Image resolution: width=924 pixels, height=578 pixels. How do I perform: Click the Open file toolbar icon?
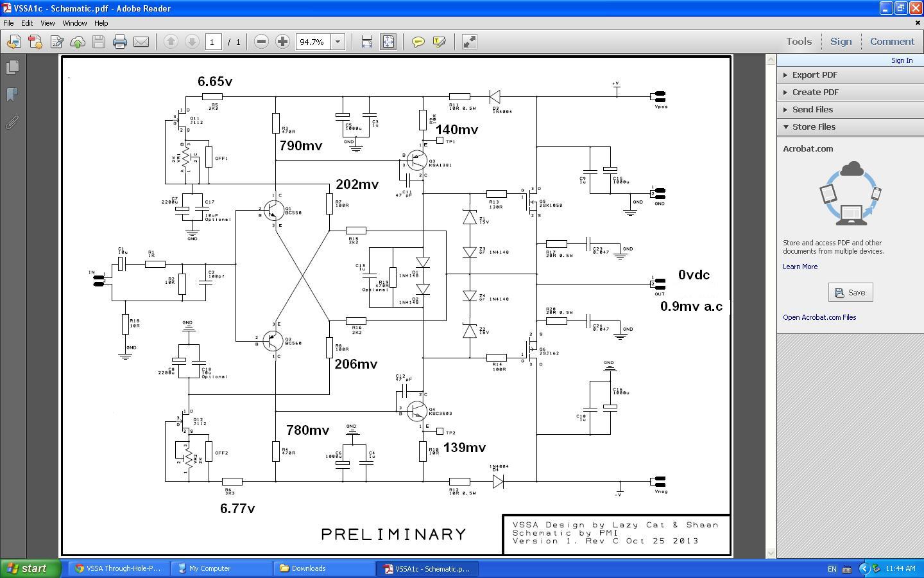[x=13, y=42]
